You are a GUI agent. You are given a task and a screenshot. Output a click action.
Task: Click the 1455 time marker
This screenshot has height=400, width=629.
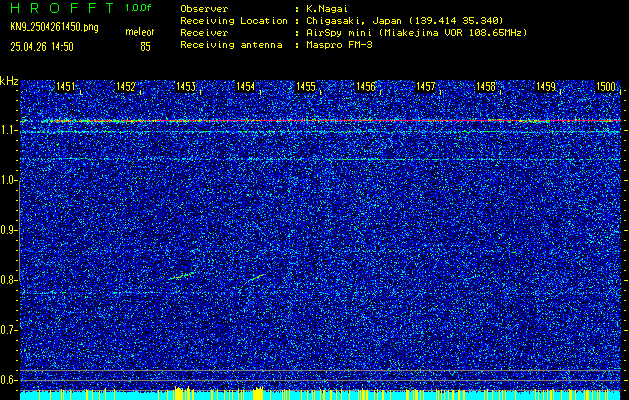coord(306,86)
